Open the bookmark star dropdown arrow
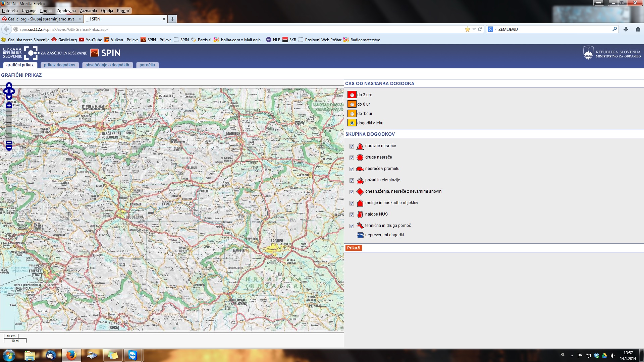644x362 pixels. [474, 29]
